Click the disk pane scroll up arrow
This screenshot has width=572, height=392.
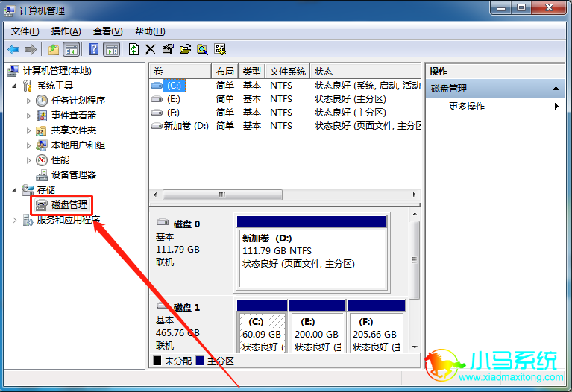tap(415, 214)
